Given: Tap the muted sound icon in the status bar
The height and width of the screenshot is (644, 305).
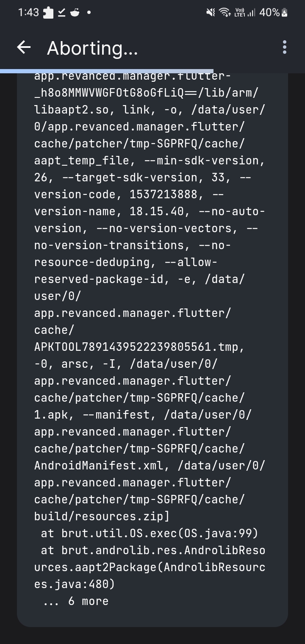Looking at the screenshot, I should pyautogui.click(x=210, y=12).
